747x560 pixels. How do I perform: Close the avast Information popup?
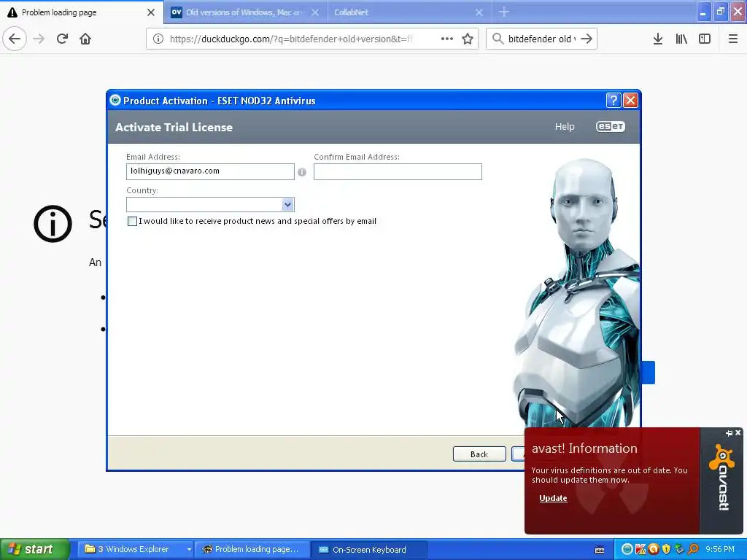pos(738,432)
